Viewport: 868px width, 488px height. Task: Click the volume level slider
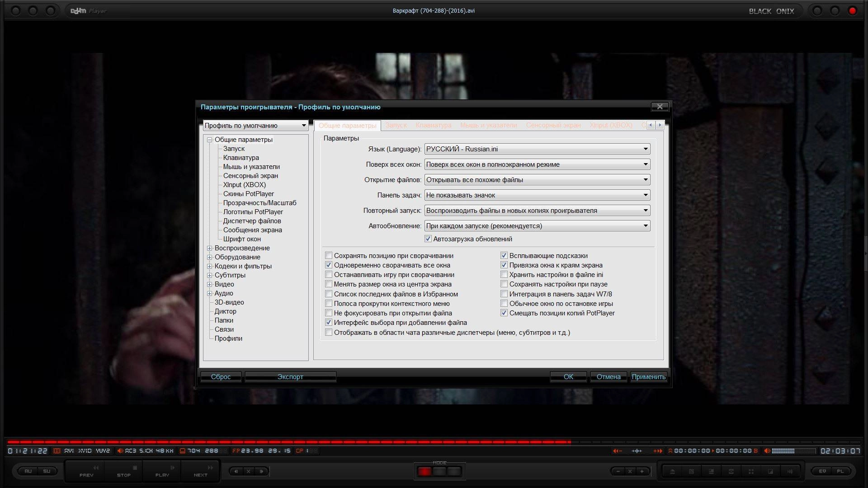coord(794,451)
